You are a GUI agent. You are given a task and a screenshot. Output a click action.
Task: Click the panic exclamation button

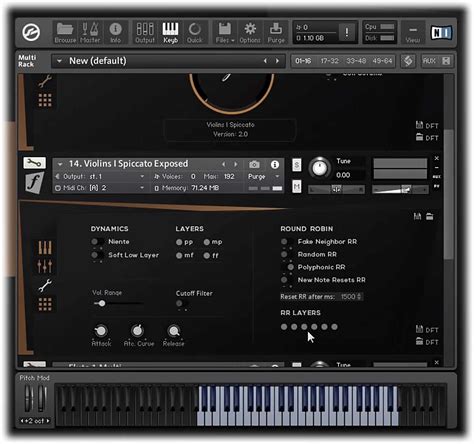(347, 32)
